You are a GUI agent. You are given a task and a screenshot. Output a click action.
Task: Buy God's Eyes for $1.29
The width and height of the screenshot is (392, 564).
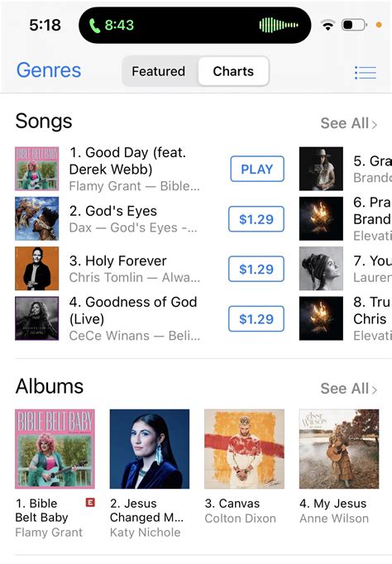tap(256, 218)
